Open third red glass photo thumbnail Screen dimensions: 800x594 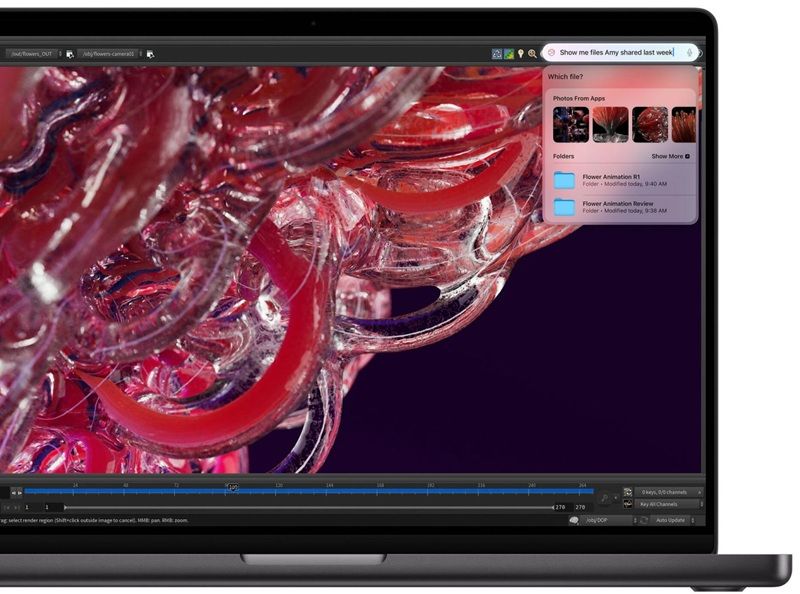coord(649,125)
